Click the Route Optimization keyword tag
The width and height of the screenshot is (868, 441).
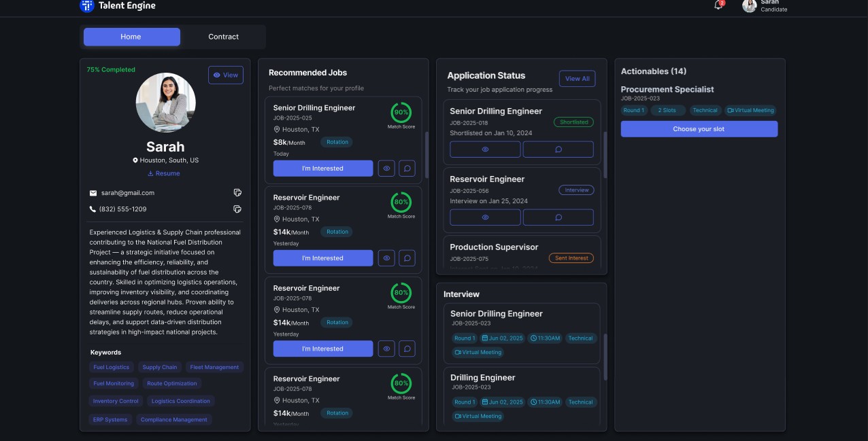pos(172,384)
